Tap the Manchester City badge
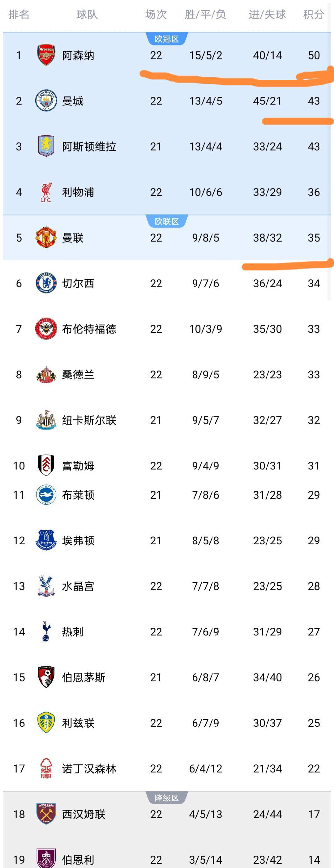This screenshot has height=868, width=334. 46,100
